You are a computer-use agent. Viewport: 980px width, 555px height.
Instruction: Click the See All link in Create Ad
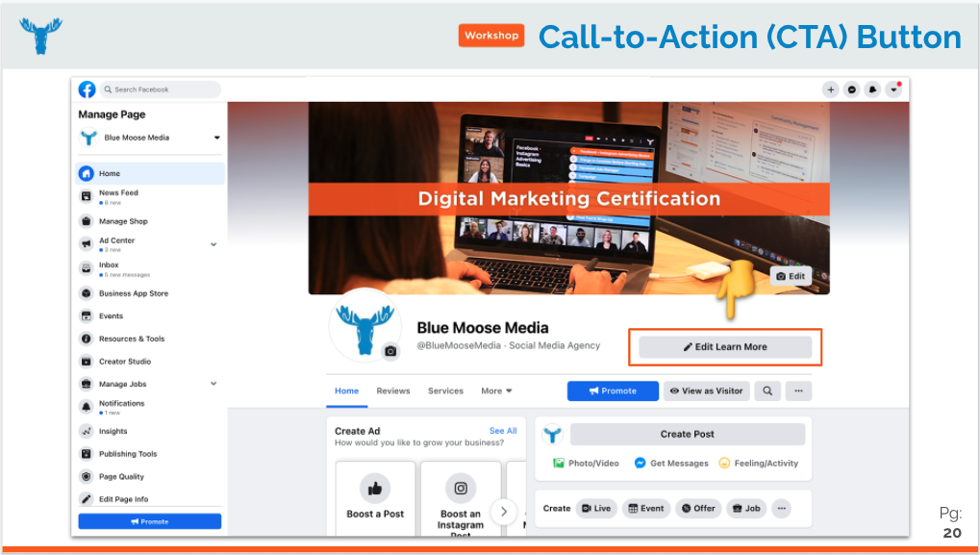[x=503, y=431]
